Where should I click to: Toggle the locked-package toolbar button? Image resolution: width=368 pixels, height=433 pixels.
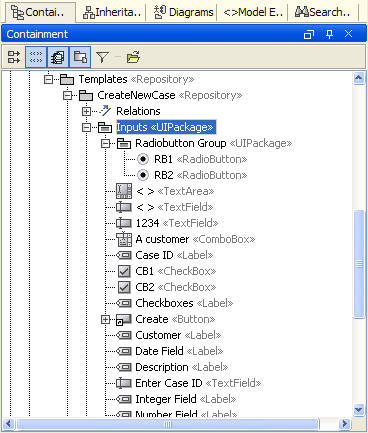[x=80, y=57]
